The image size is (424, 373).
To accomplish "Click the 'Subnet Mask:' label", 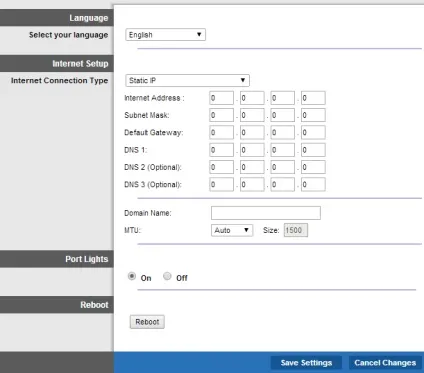I will 147,115.
